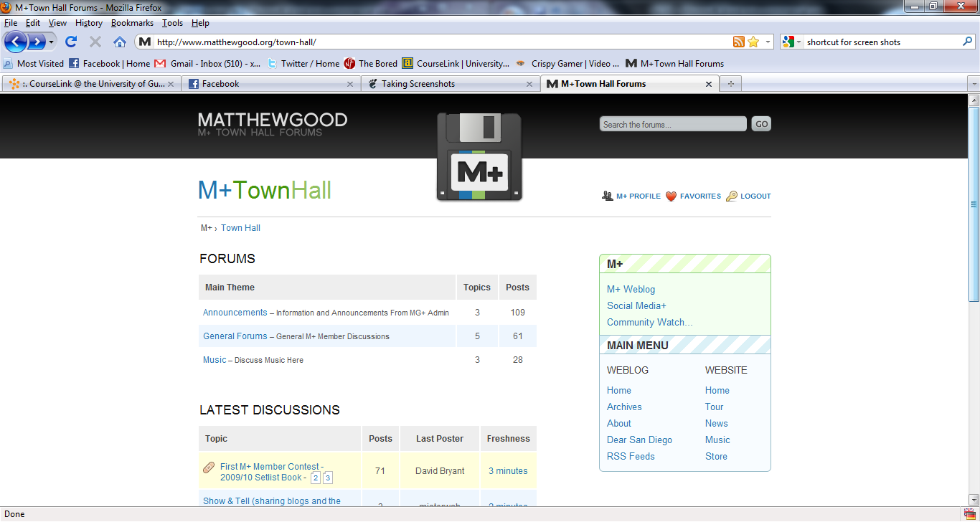Open the Twitter / Home bookmark
Viewport: 980px width, 522px height.
pyautogui.click(x=303, y=63)
